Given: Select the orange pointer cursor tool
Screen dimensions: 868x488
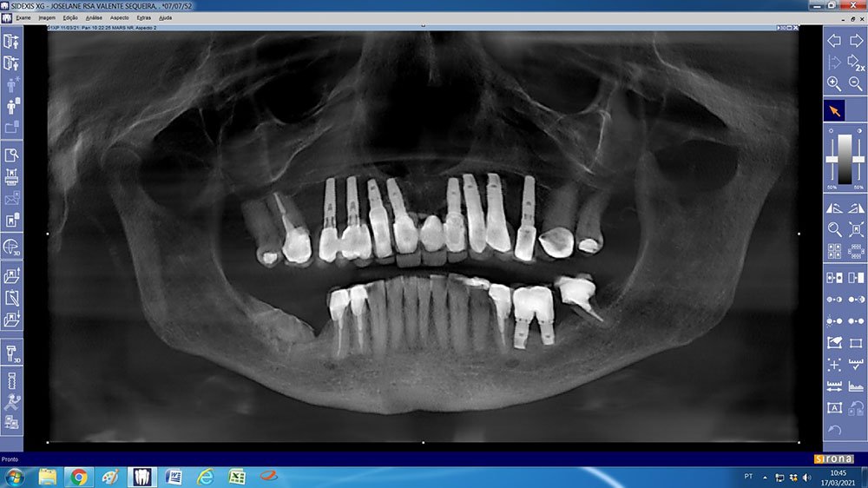Looking at the screenshot, I should click(833, 111).
